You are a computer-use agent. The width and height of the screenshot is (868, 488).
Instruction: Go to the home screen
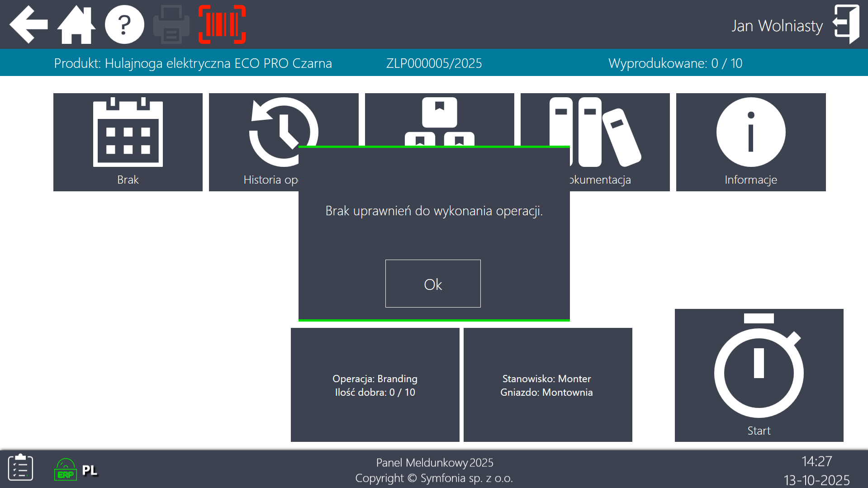(76, 24)
